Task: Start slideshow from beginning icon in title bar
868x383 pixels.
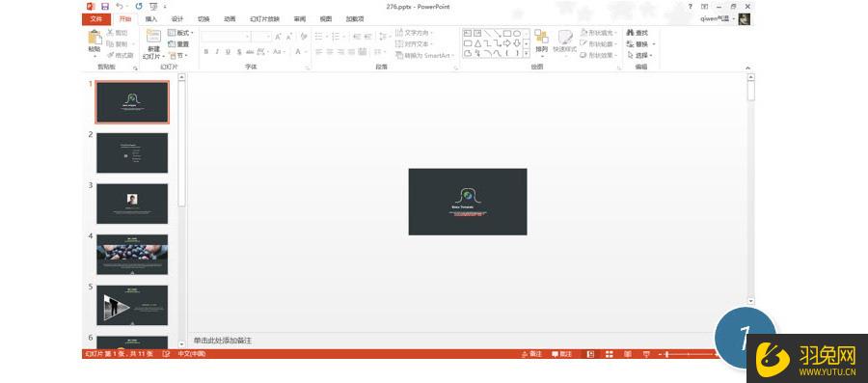Action: pyautogui.click(x=153, y=7)
